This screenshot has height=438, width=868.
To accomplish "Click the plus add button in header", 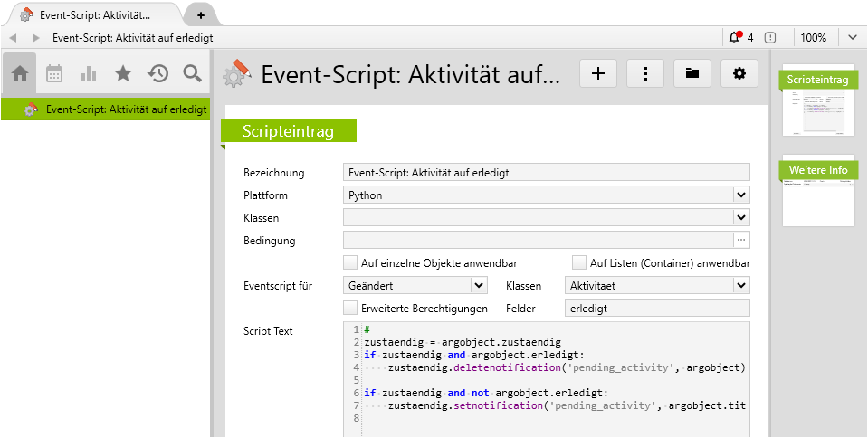I will pos(597,74).
